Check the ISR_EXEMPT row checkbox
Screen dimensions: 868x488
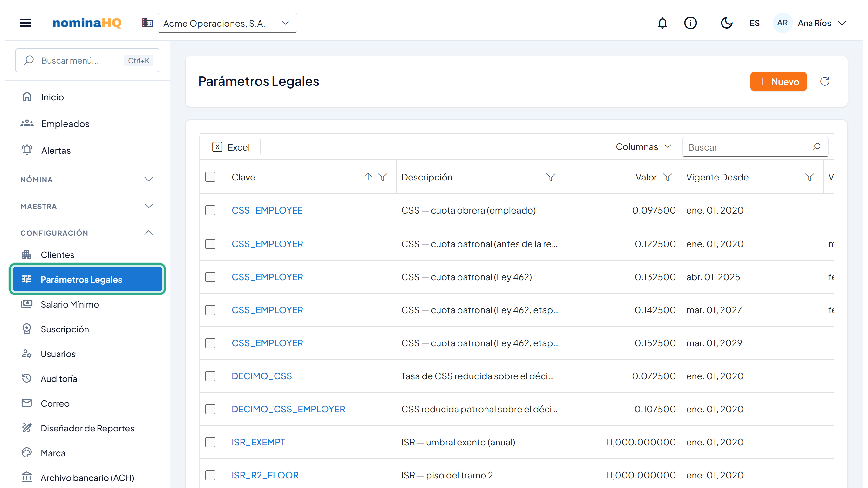pos(210,442)
